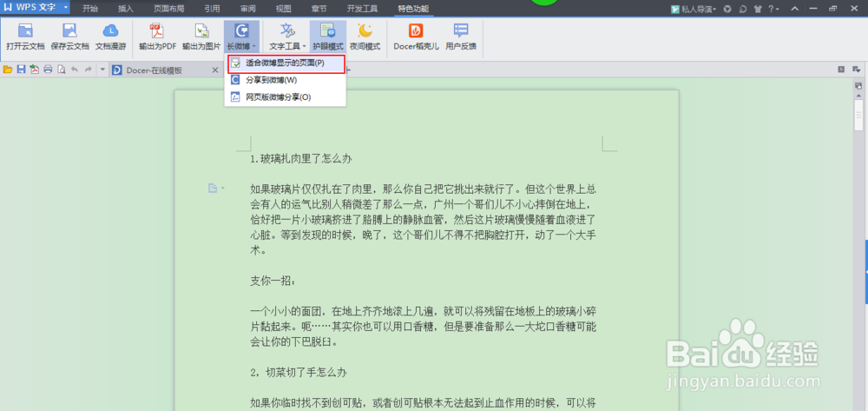868x411 pixels.
Task: Switch to the 页面布局 ribbon tab
Action: (x=169, y=9)
